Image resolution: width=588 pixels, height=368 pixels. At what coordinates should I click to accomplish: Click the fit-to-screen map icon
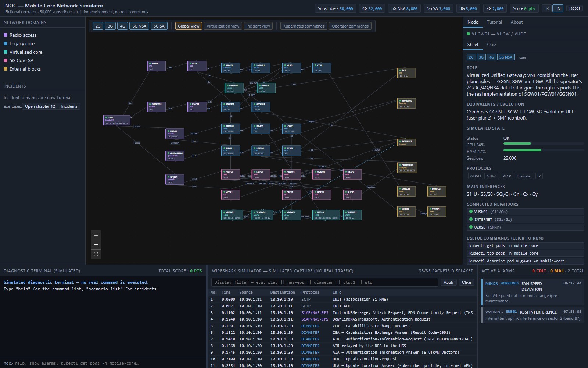96,254
